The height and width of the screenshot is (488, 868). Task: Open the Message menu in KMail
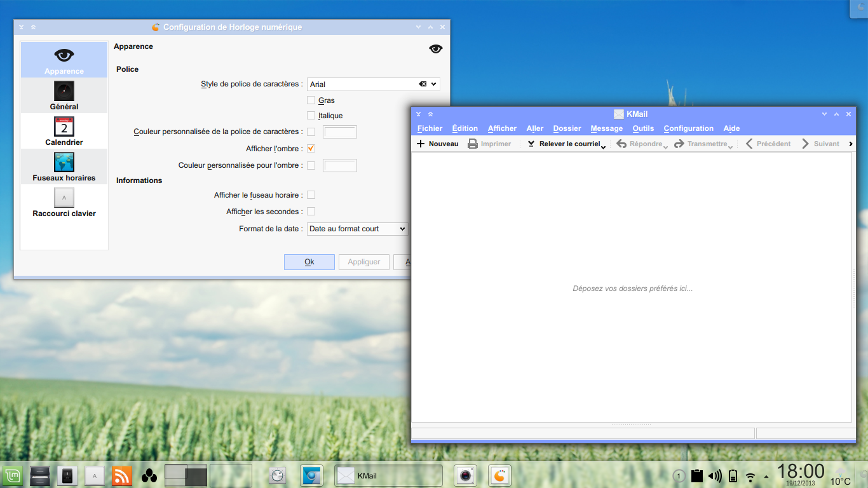coord(607,128)
